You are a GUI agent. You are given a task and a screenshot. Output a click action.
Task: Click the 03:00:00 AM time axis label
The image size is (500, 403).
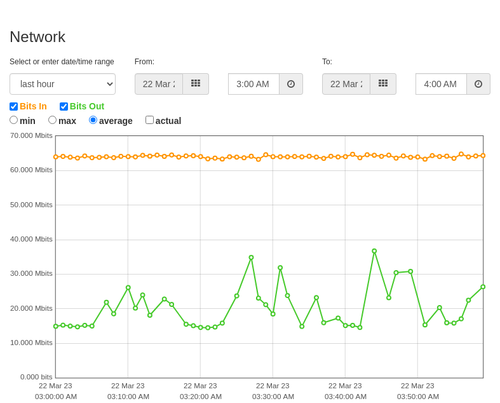(56, 397)
